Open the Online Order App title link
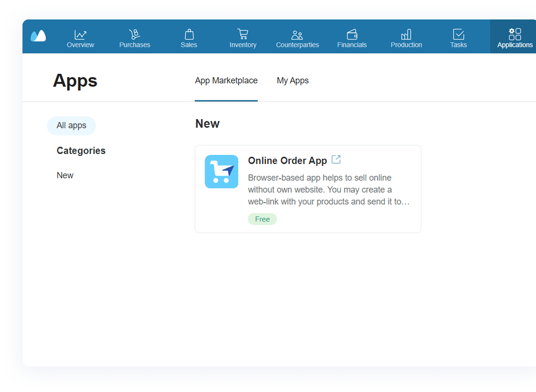 (x=287, y=160)
